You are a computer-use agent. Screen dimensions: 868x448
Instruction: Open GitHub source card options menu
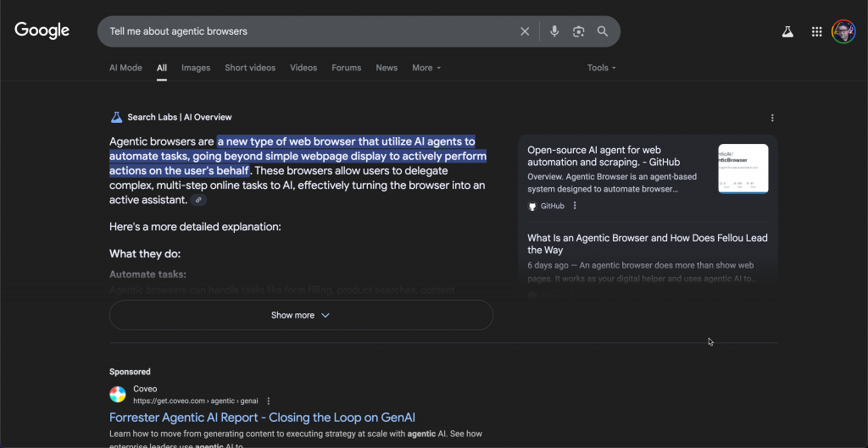[575, 206]
